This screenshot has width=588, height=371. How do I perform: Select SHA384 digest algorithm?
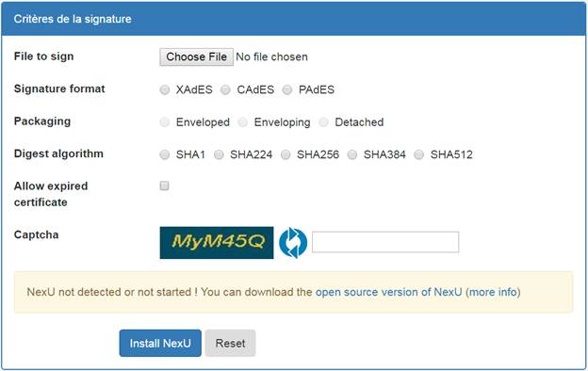pos(352,154)
